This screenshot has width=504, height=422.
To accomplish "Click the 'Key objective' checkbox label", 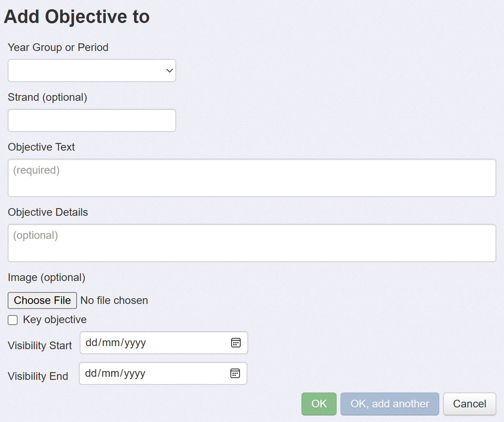I will (x=55, y=320).
